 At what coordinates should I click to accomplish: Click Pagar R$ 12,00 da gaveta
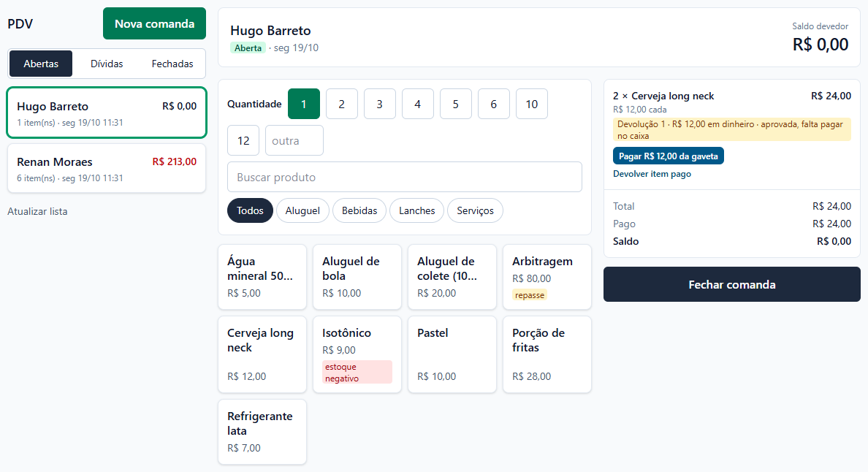[668, 156]
